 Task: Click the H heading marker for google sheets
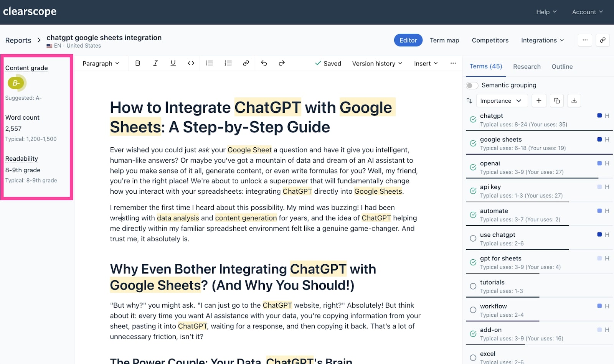[x=607, y=140]
